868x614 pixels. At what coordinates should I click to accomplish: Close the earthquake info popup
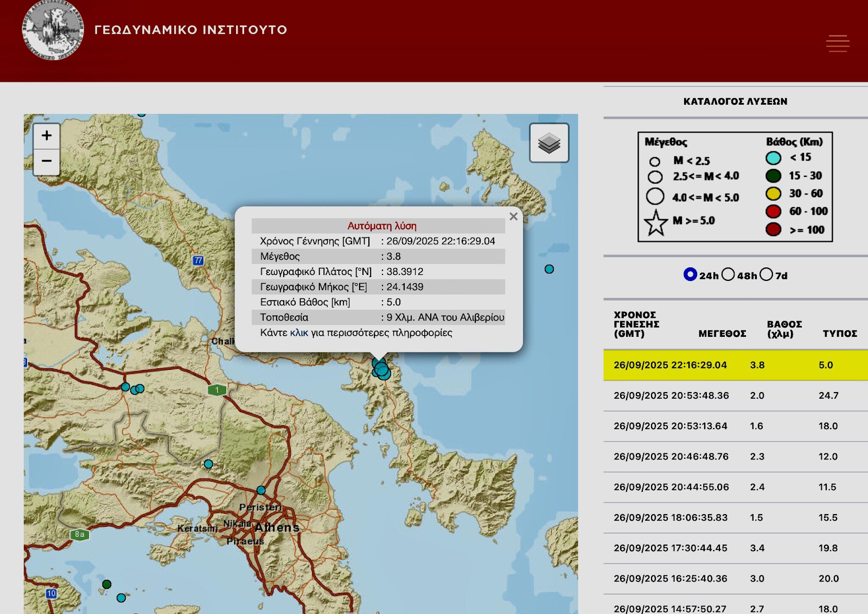click(x=513, y=216)
